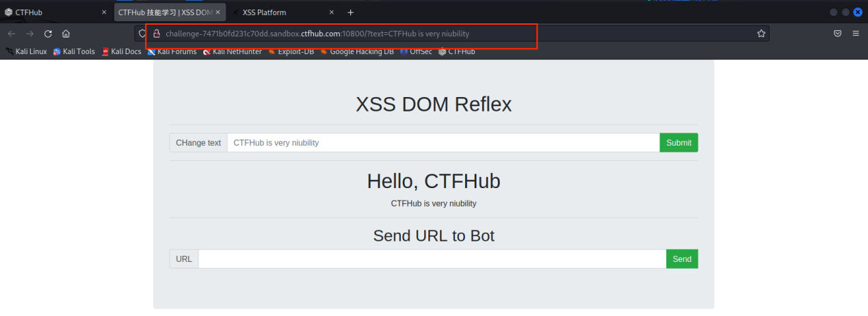
Task: Open the Kali NetHunter bookmark
Action: click(232, 52)
